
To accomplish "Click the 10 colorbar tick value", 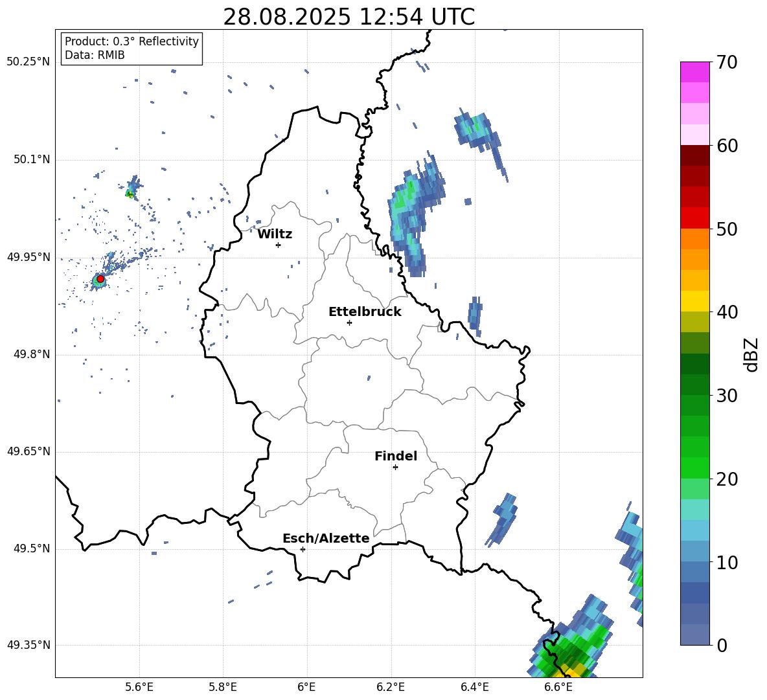I will tap(727, 562).
